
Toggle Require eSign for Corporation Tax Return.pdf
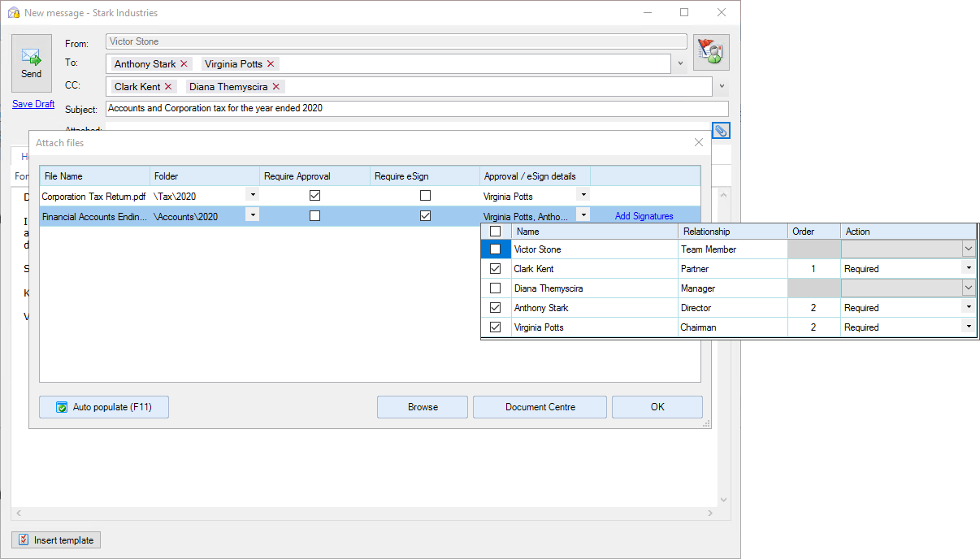pyautogui.click(x=425, y=196)
